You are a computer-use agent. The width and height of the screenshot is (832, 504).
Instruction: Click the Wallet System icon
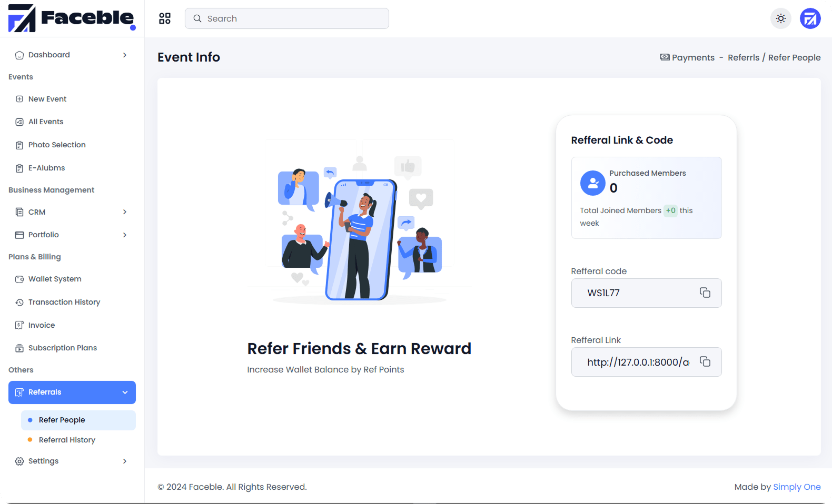pyautogui.click(x=19, y=279)
